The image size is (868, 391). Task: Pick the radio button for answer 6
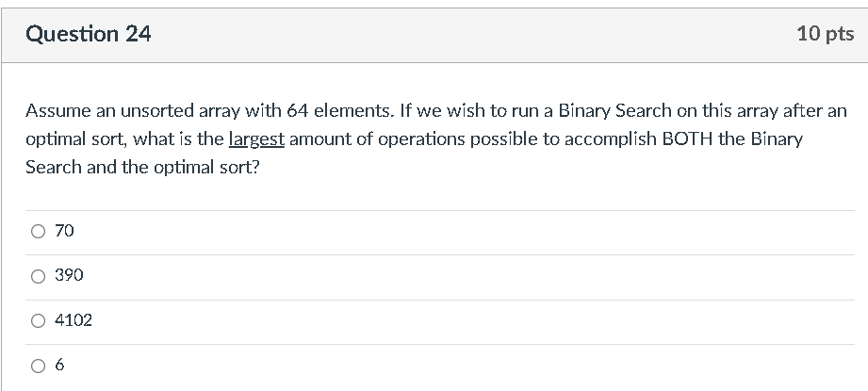click(38, 366)
